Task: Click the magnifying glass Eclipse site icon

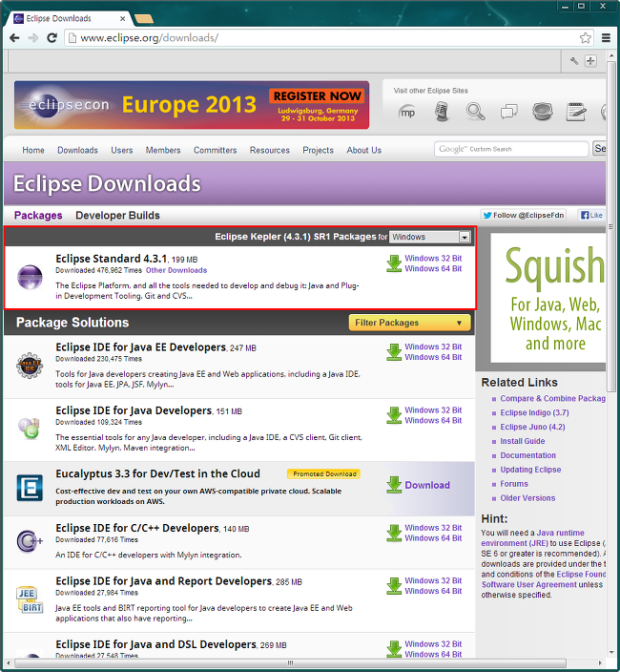Action: tap(475, 112)
